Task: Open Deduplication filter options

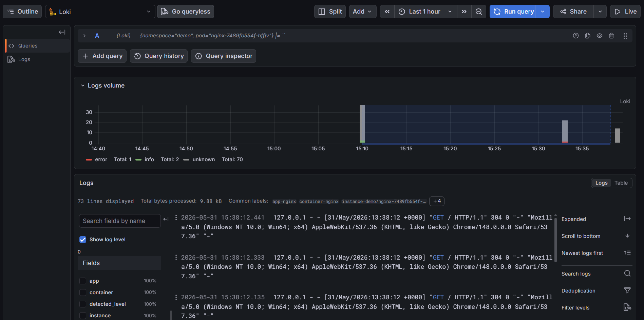Action: [627, 290]
